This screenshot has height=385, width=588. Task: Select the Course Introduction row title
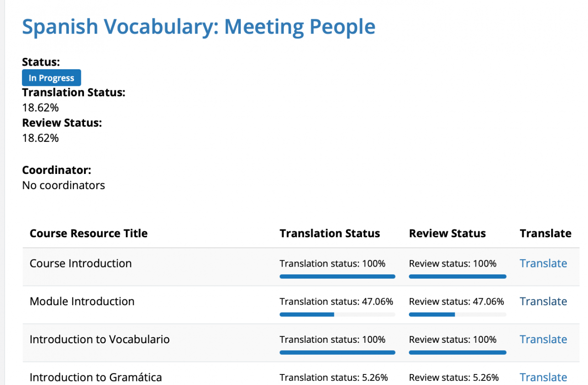[x=81, y=263]
